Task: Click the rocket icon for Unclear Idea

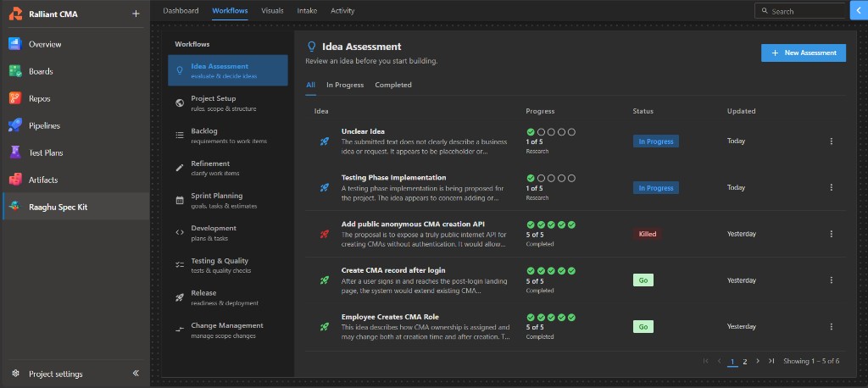Action: coord(325,141)
